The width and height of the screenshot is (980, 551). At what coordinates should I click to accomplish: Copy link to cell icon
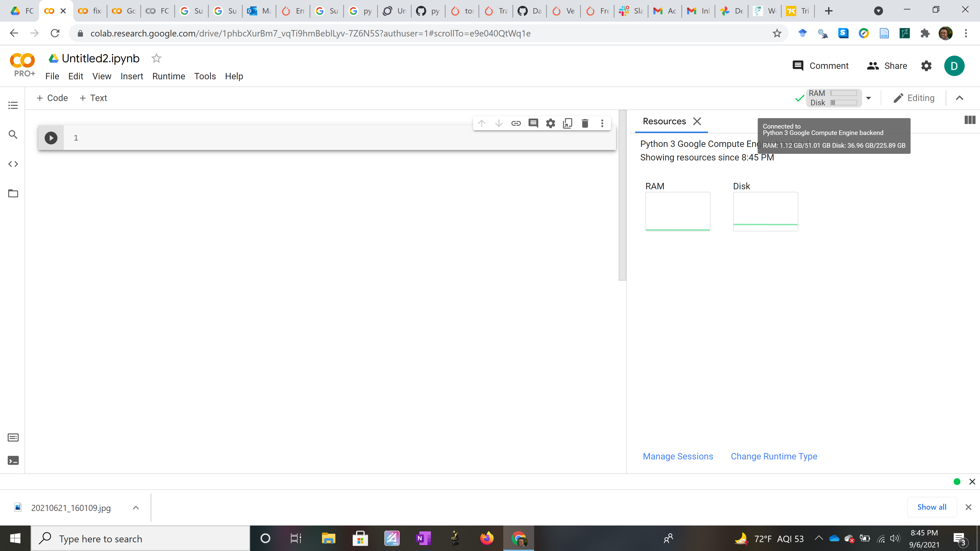pyautogui.click(x=516, y=123)
